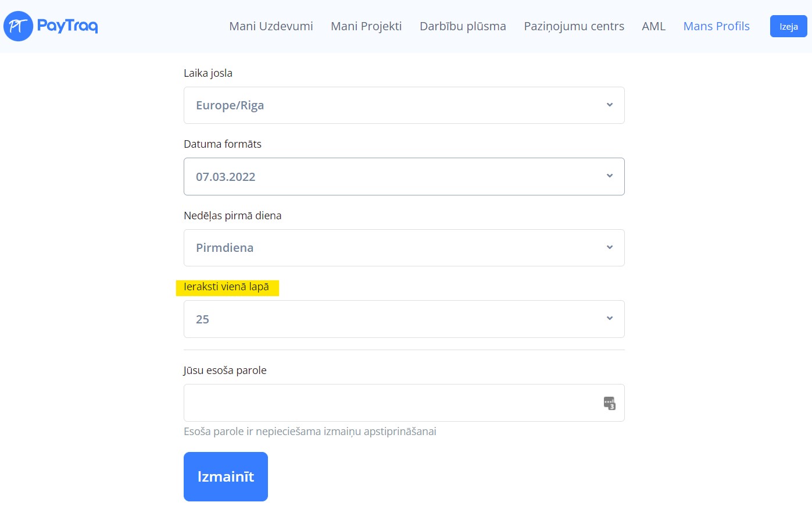Open Mani Uzdevumi menu item

tap(271, 26)
